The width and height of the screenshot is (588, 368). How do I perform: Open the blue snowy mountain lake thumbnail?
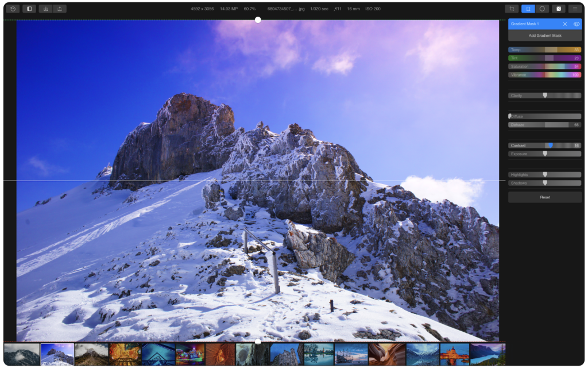tap(423, 354)
